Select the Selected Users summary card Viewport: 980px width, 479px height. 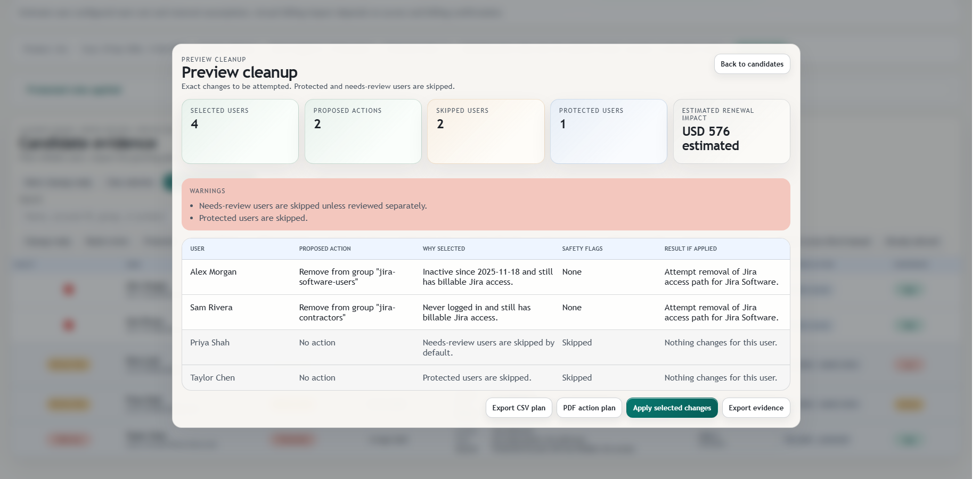click(x=240, y=131)
